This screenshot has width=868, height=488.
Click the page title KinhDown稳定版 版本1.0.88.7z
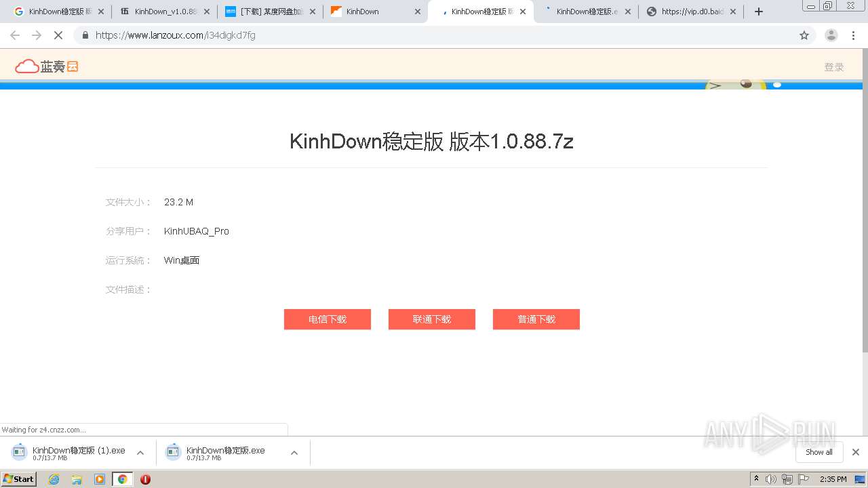431,141
